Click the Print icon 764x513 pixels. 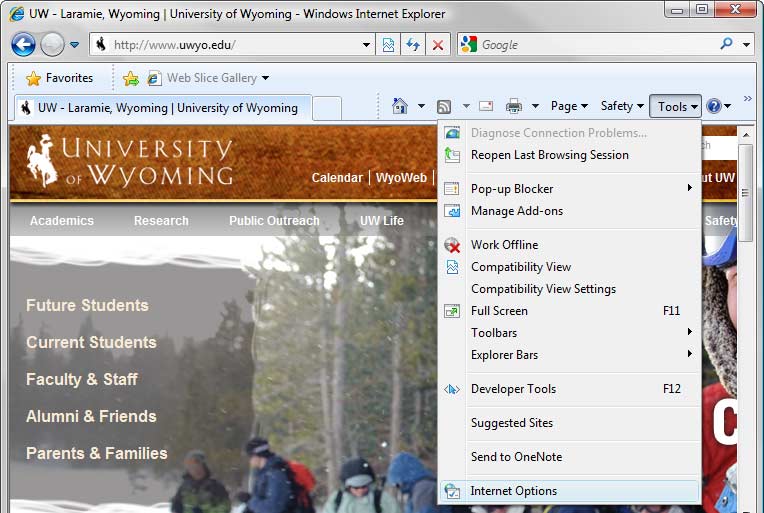514,106
